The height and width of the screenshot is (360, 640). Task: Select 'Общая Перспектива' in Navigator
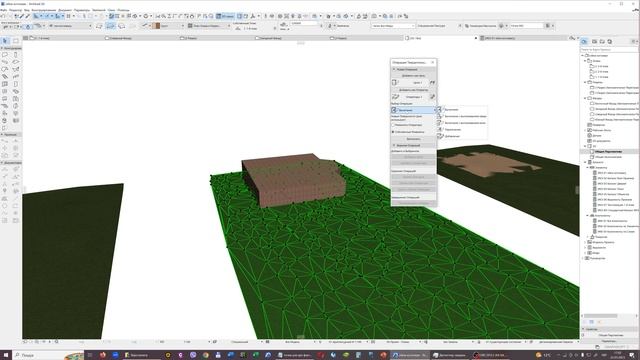tap(608, 151)
